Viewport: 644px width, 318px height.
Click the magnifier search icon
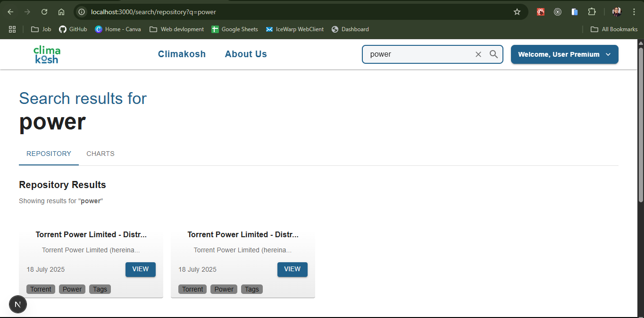pyautogui.click(x=493, y=54)
